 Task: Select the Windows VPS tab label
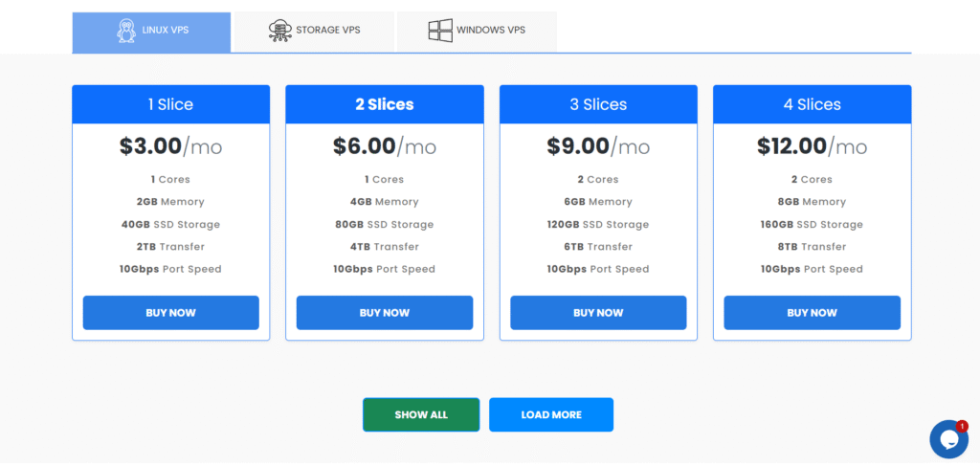[490, 31]
